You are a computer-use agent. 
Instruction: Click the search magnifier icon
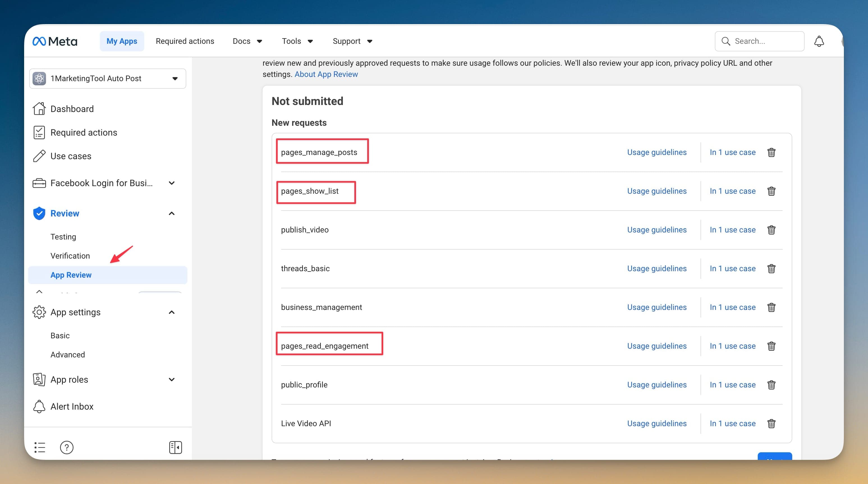tap(726, 41)
